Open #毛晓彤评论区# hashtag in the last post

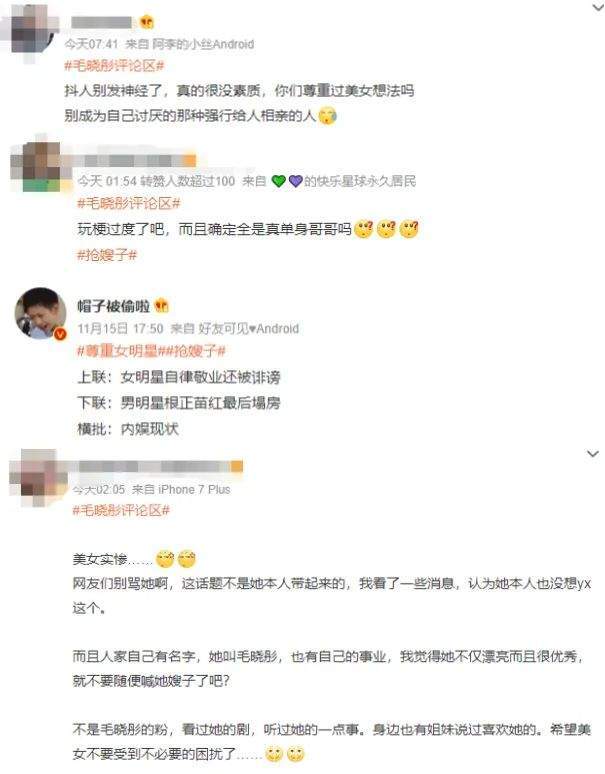pos(121,510)
